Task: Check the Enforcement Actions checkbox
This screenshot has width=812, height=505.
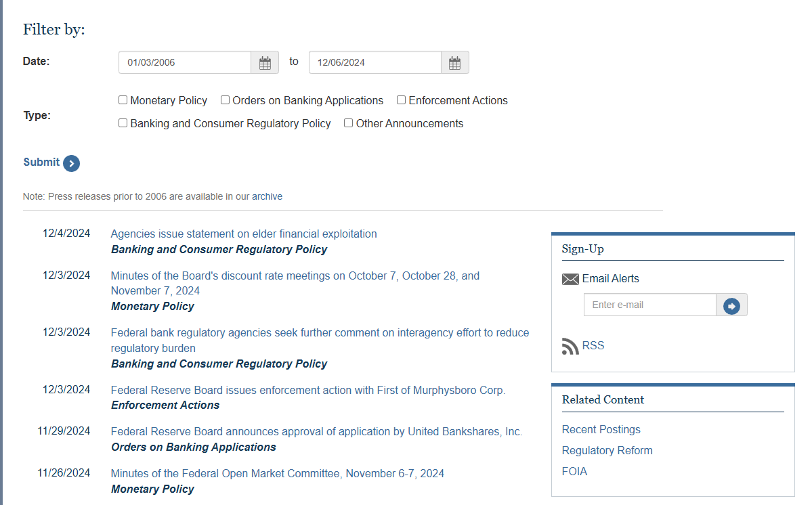Action: pyautogui.click(x=401, y=100)
